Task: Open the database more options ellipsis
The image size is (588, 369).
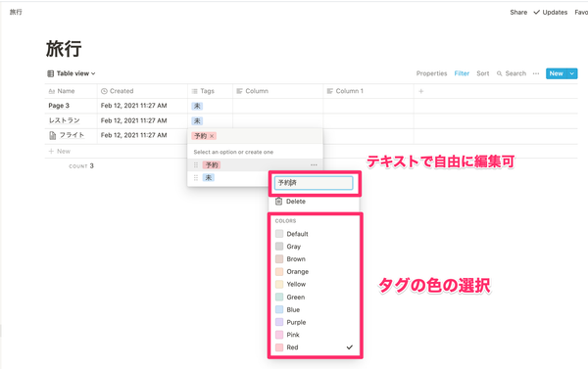Action: point(536,73)
